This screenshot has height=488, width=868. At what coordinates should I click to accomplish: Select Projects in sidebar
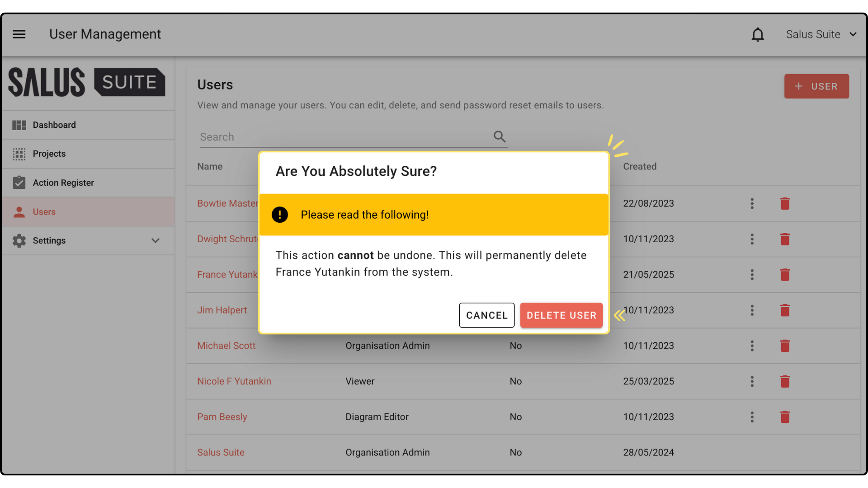pos(49,154)
